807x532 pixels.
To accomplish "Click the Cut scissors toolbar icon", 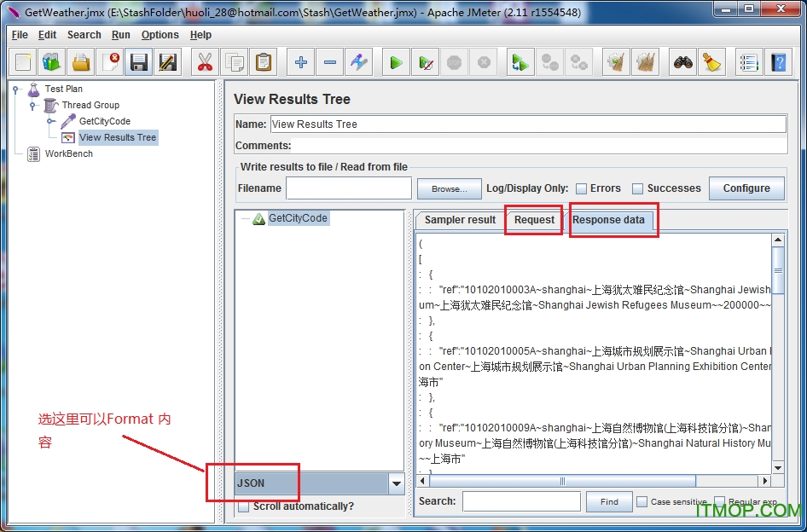I will click(204, 62).
